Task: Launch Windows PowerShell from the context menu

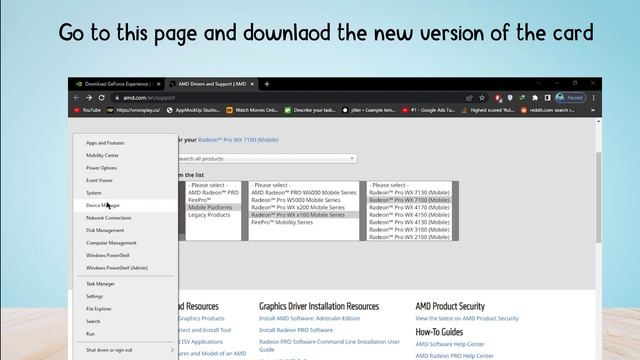Action: click(126, 255)
